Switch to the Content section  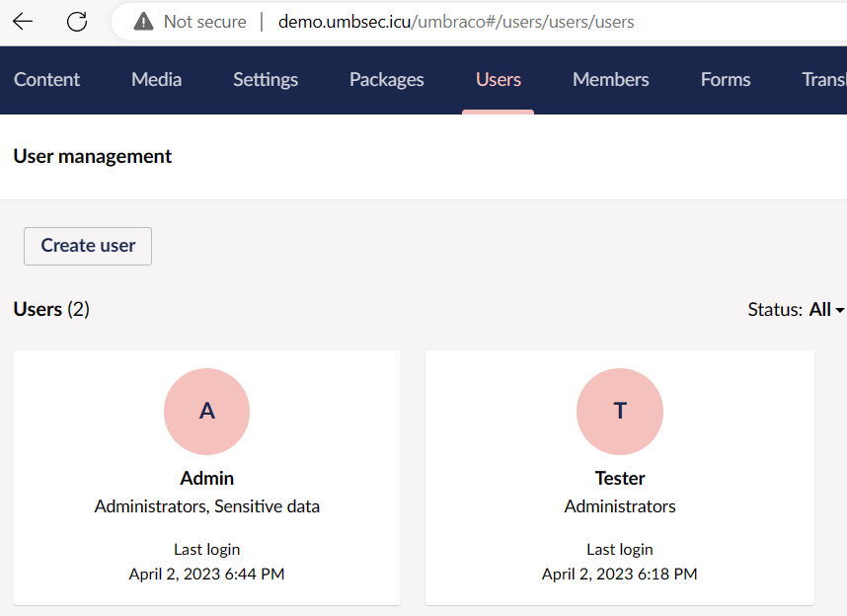coord(46,80)
